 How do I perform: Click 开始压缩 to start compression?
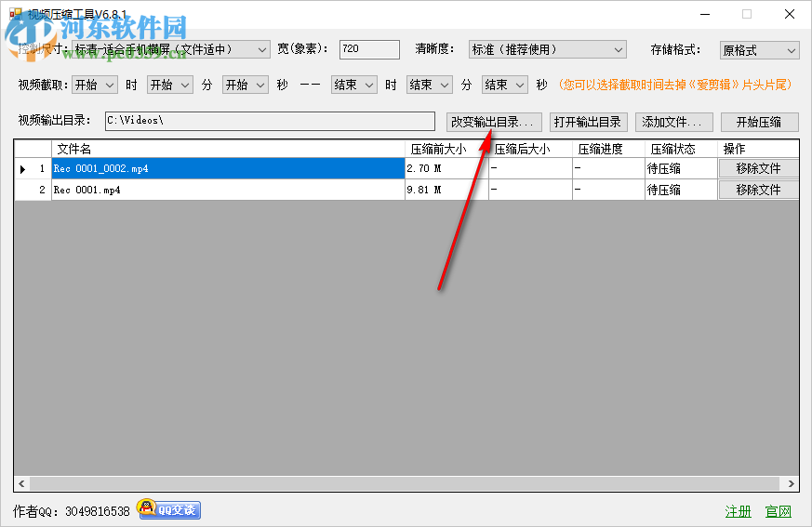tap(759, 122)
